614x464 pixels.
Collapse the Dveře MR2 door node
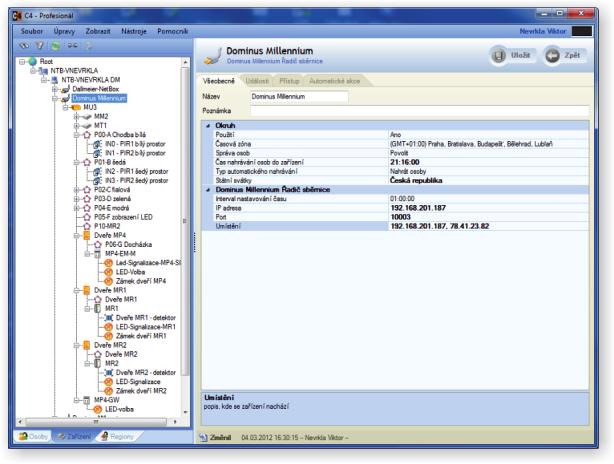pyautogui.click(x=77, y=345)
